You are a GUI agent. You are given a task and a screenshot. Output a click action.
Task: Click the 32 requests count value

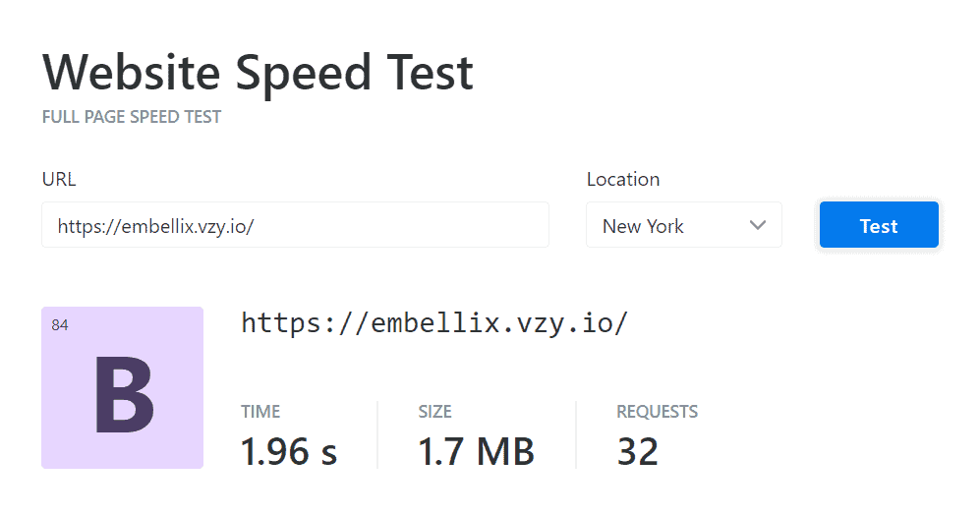[x=638, y=451]
